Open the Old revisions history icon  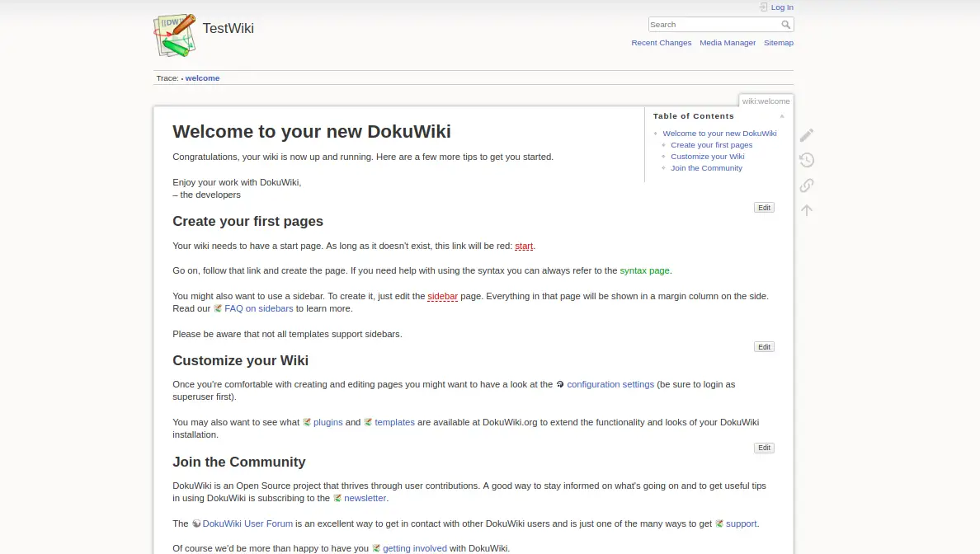pyautogui.click(x=806, y=160)
